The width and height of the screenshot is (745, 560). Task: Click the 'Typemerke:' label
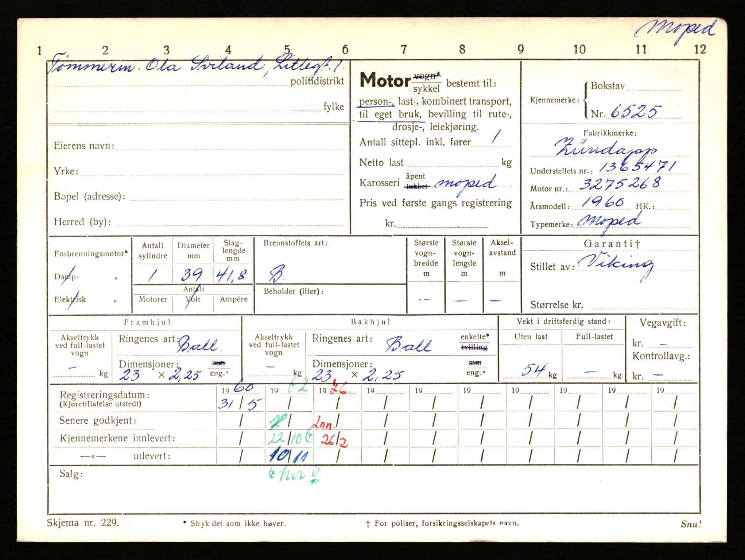551,225
